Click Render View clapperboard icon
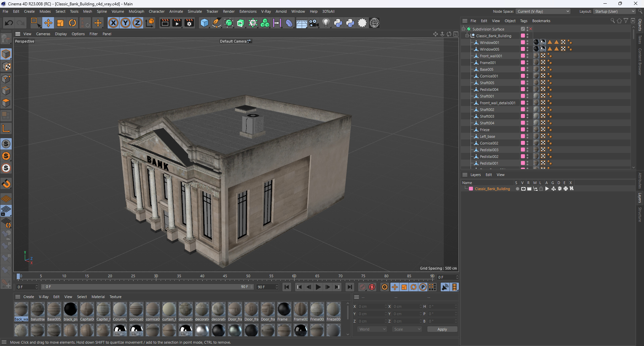Screen dimensions: 644x346 165,23
